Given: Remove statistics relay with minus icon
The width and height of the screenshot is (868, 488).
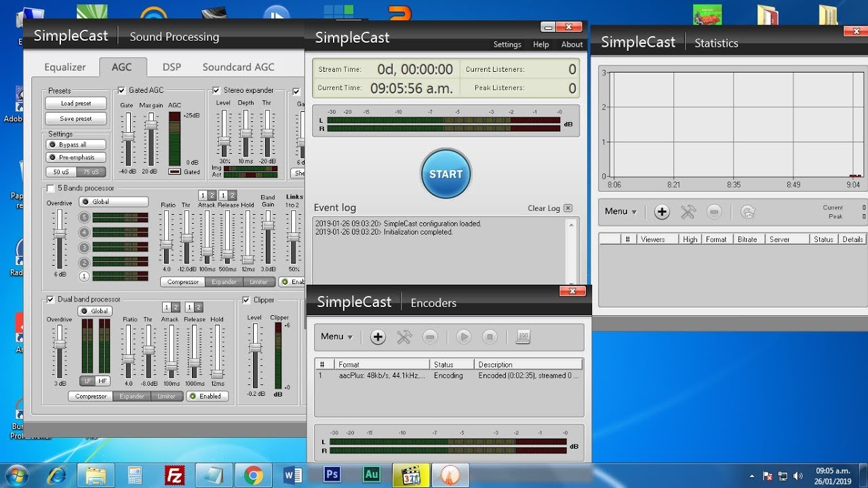Looking at the screenshot, I should tap(714, 212).
